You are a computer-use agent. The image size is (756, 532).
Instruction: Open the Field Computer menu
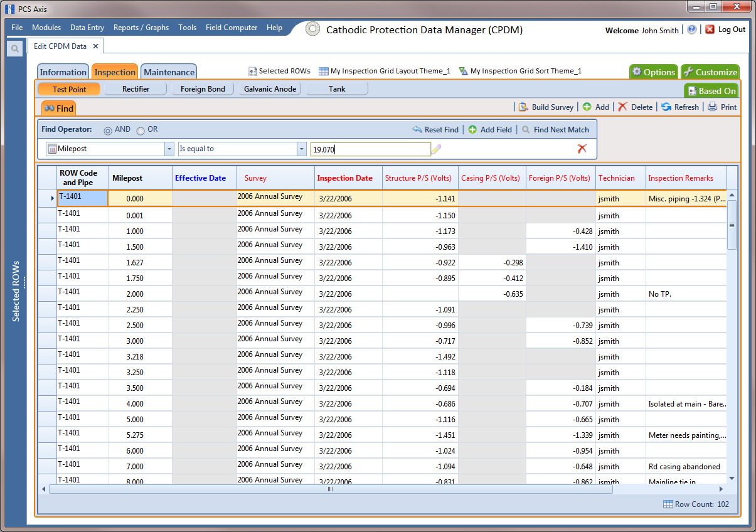(x=232, y=28)
